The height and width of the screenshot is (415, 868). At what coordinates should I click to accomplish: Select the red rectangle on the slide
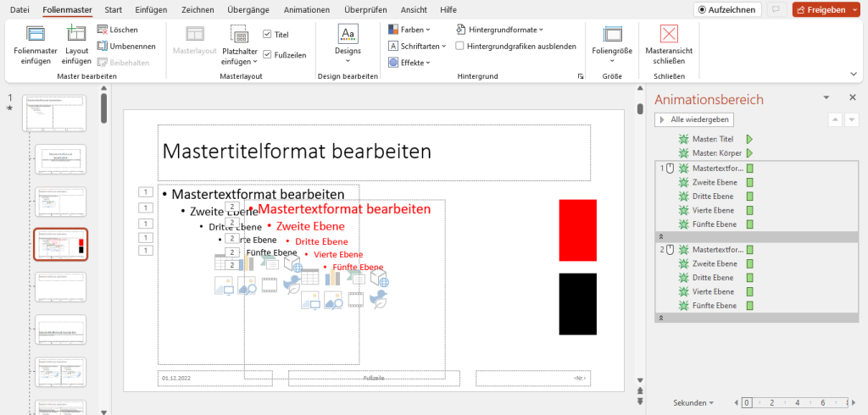tap(577, 230)
